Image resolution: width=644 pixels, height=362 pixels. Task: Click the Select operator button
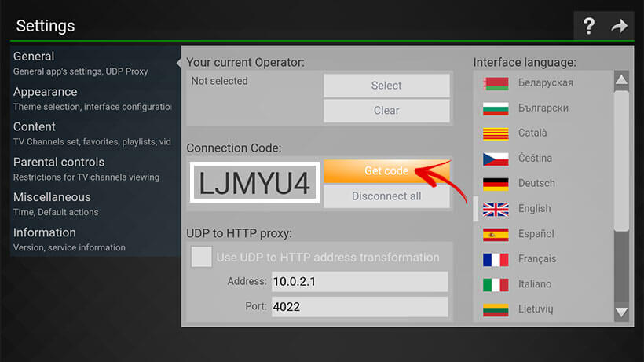(386, 86)
